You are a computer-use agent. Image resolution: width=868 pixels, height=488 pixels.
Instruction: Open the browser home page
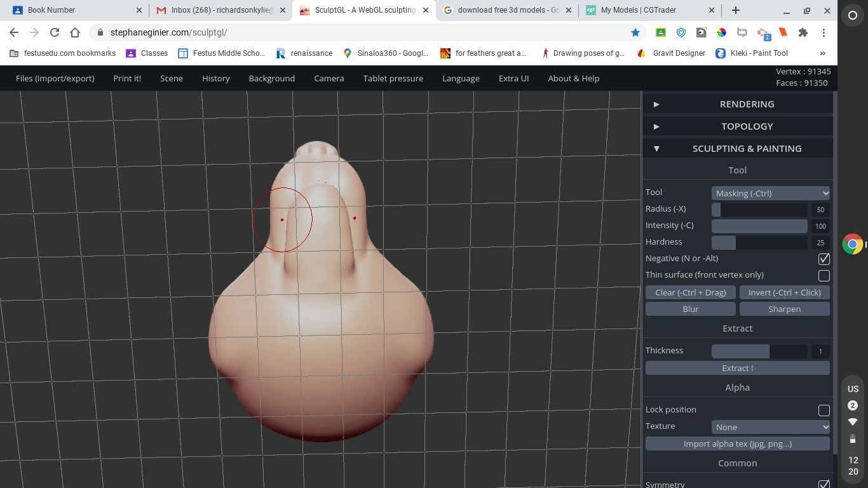click(x=75, y=32)
